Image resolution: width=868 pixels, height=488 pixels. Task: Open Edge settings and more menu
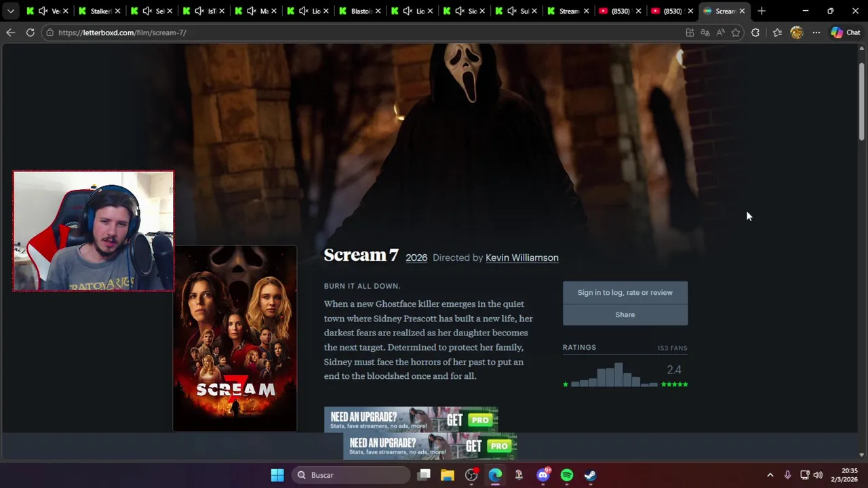click(x=816, y=33)
